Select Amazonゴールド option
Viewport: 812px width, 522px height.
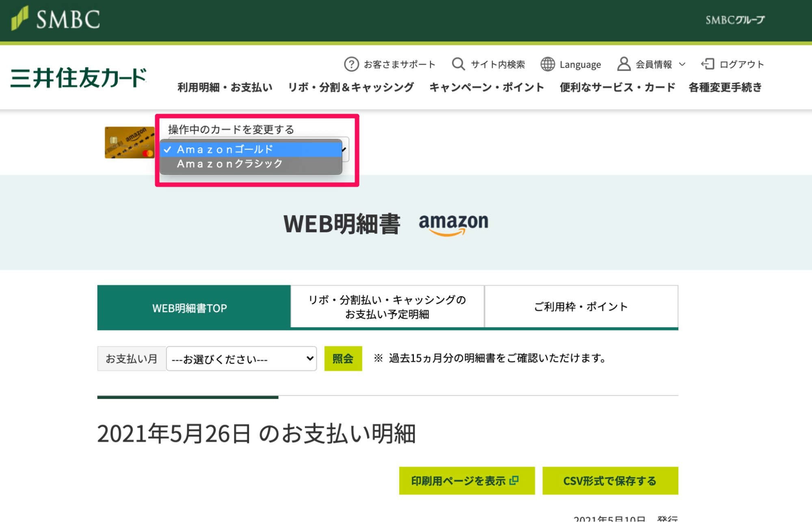(251, 149)
